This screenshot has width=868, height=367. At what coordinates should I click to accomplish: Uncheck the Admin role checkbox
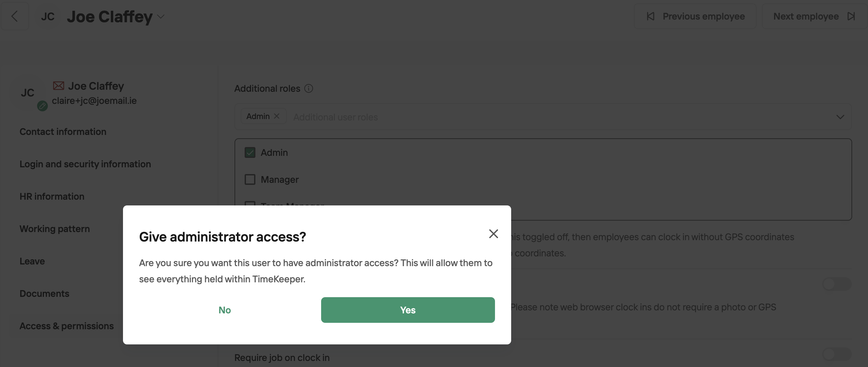(250, 152)
